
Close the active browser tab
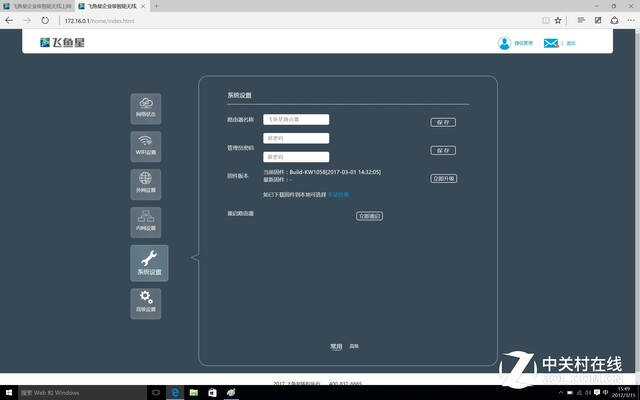pos(143,6)
